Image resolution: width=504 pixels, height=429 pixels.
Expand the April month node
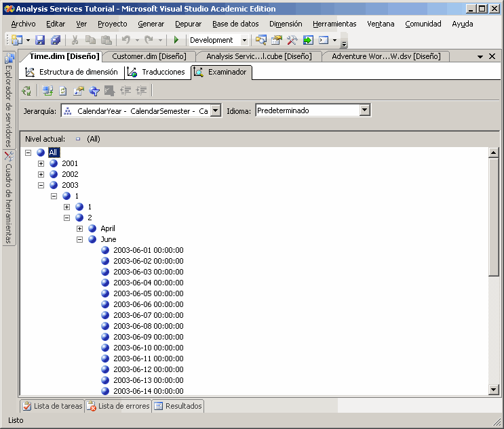80,228
